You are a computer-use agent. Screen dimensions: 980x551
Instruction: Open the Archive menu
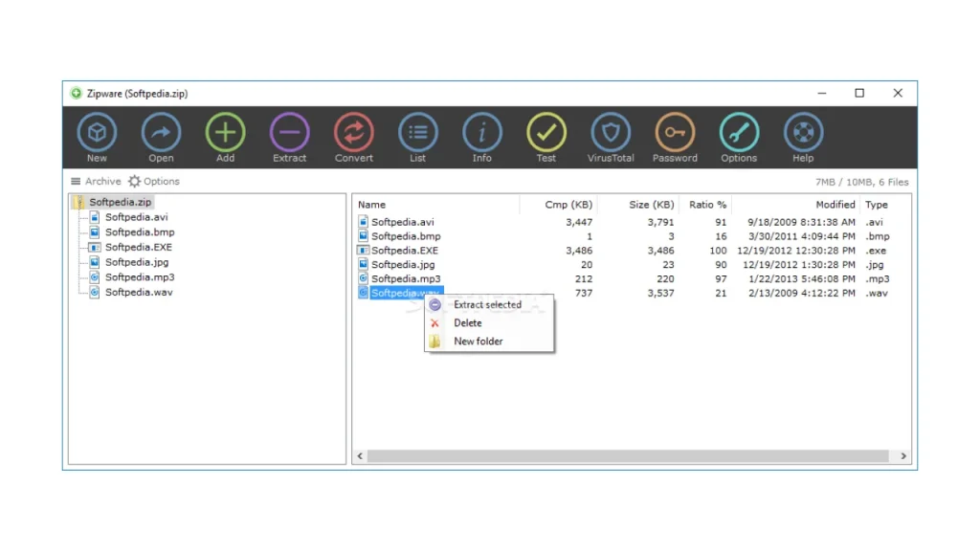pyautogui.click(x=96, y=181)
